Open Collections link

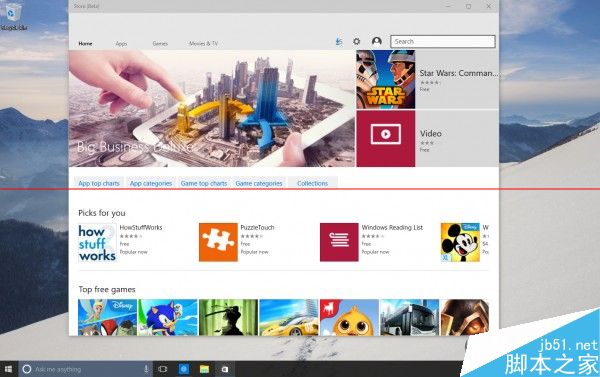pos(312,183)
